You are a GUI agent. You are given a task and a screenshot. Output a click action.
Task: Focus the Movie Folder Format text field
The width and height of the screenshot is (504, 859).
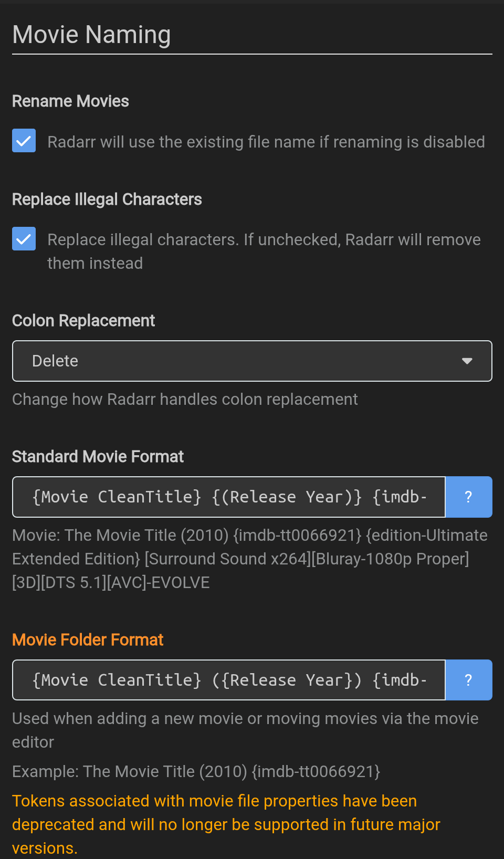(229, 680)
